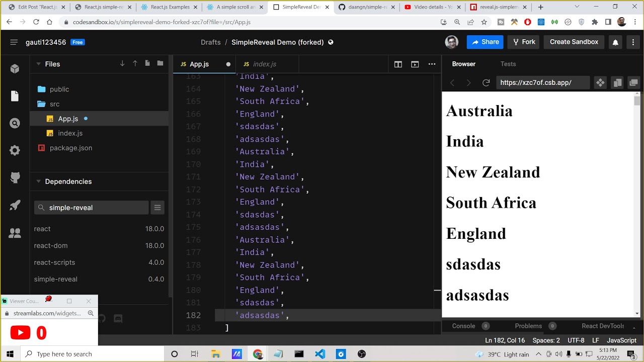Open Configuration gear icon in sidebar
The image size is (644, 362).
(15, 150)
